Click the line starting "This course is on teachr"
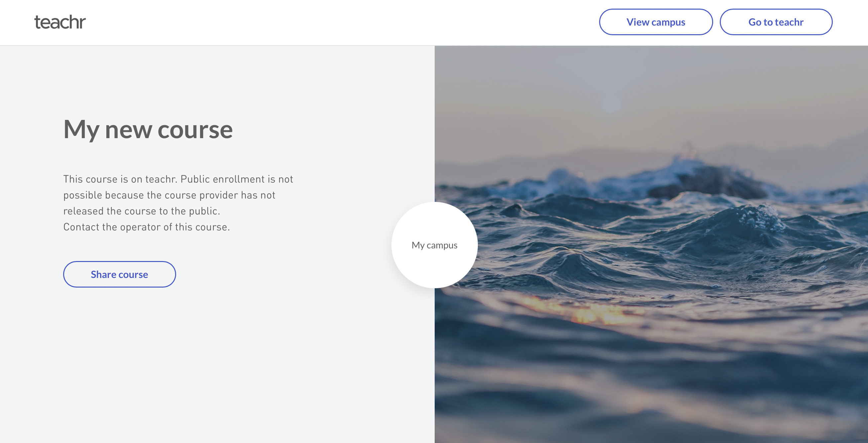The height and width of the screenshot is (443, 868). coord(178,179)
